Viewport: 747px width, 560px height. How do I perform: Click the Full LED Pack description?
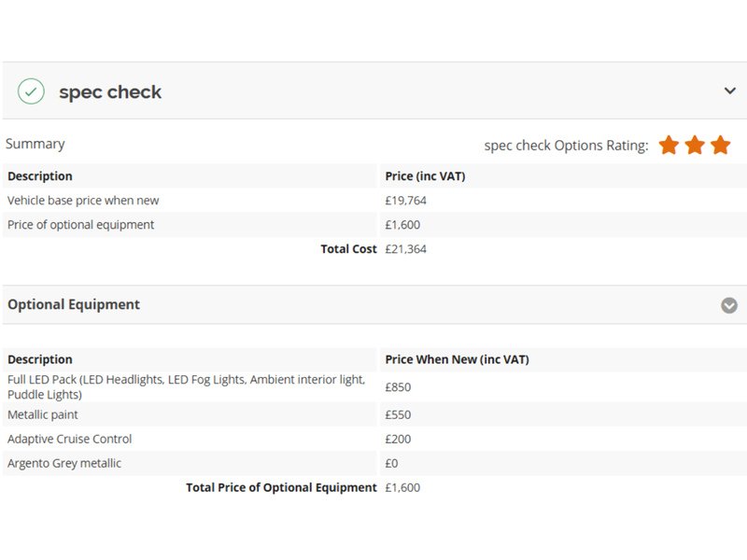click(186, 386)
